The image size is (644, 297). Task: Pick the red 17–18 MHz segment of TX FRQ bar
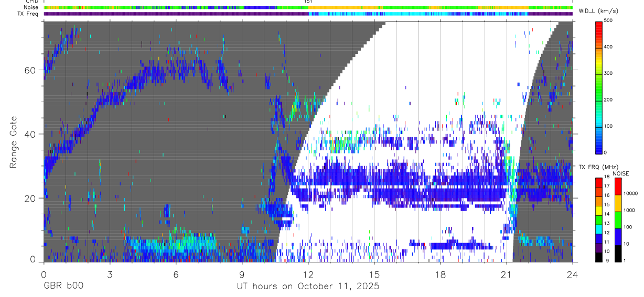599,182
